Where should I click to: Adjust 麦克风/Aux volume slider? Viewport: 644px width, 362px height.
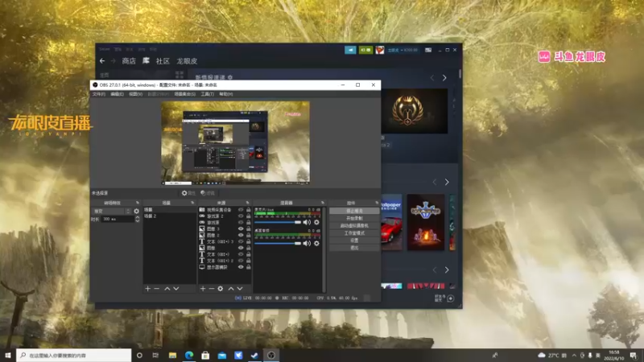[278, 222]
